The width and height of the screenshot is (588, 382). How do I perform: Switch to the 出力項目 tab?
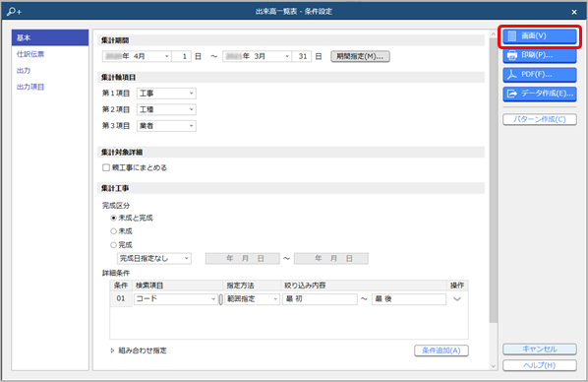coord(30,87)
